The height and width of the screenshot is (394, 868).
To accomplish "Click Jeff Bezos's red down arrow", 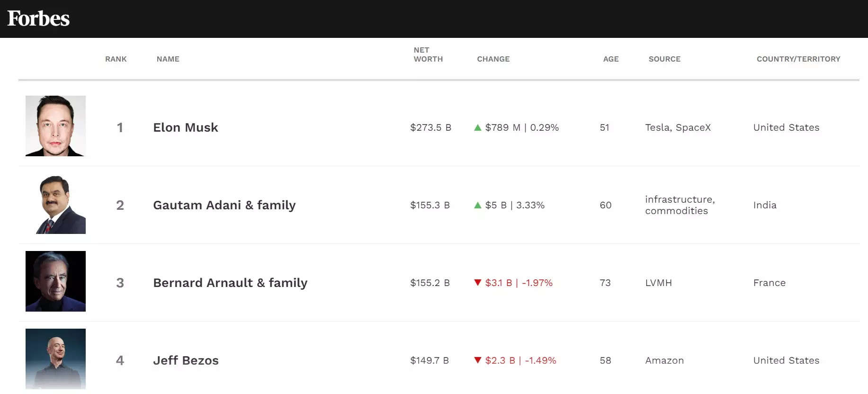I will click(477, 360).
